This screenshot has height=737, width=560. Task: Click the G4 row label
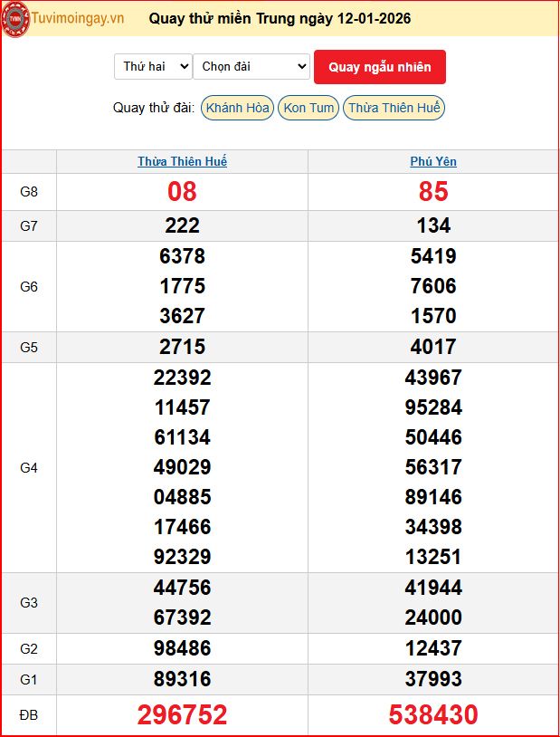[29, 468]
